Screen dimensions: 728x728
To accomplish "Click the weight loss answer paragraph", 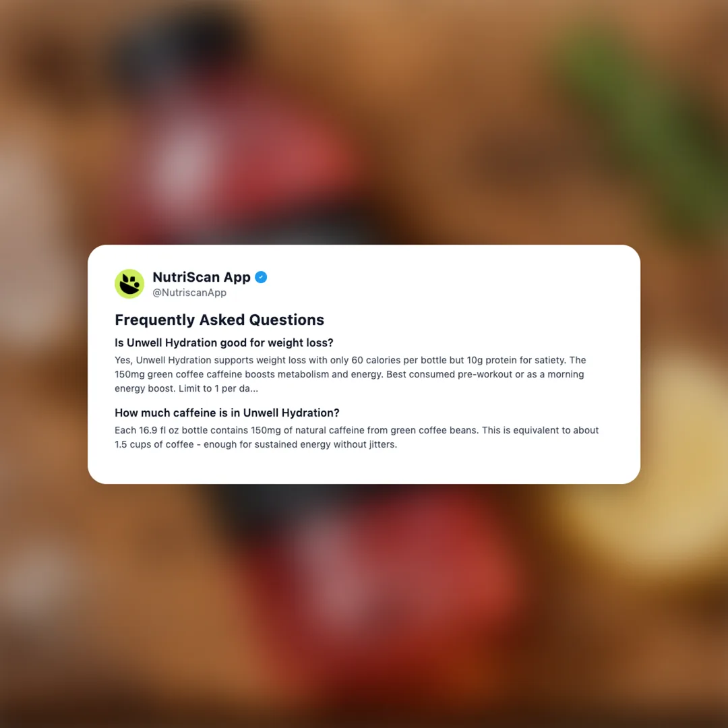I will [x=350, y=374].
